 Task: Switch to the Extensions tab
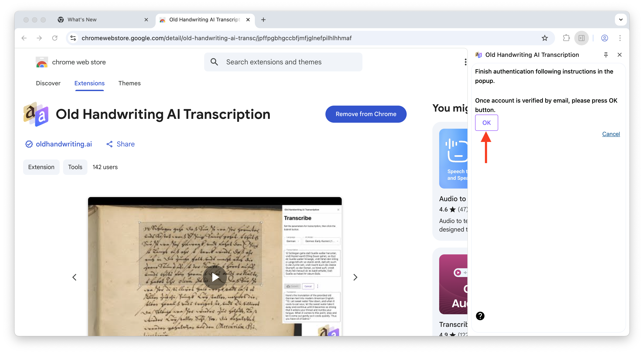pyautogui.click(x=89, y=83)
